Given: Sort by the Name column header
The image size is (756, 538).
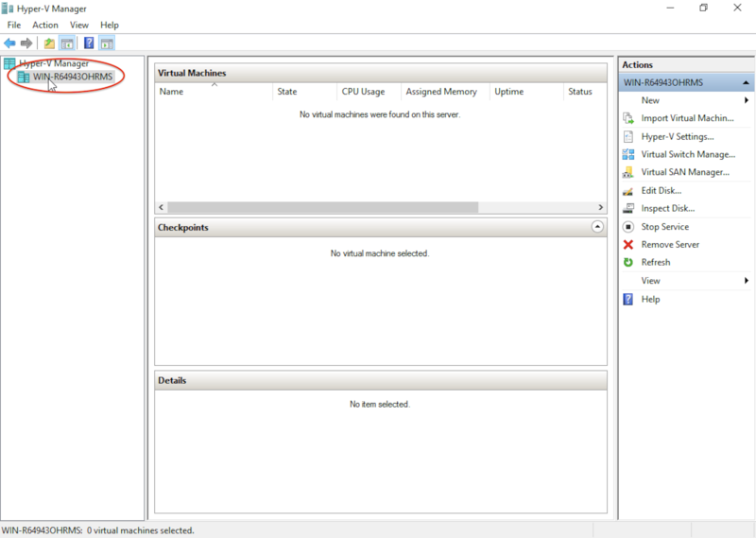Looking at the screenshot, I should [x=172, y=92].
